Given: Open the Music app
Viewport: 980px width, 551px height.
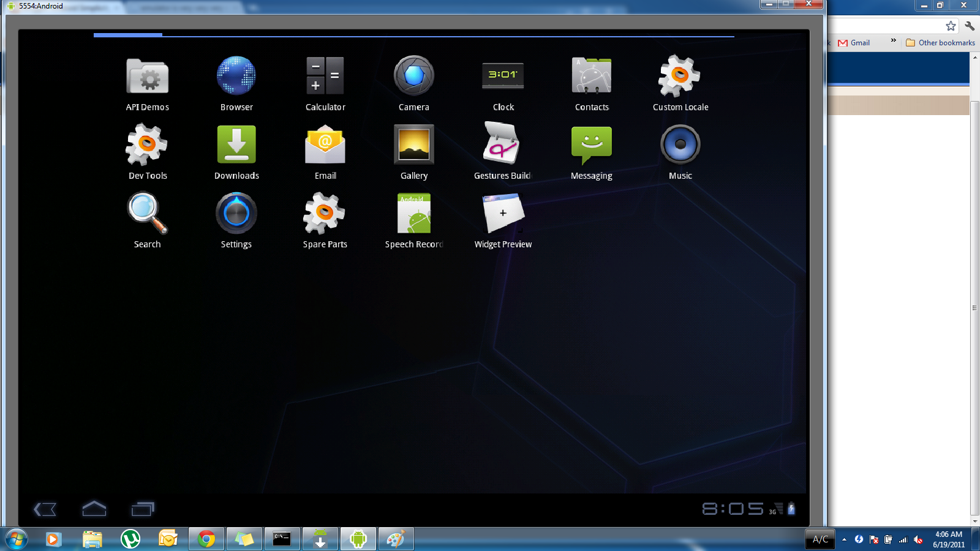Looking at the screenshot, I should click(x=680, y=144).
